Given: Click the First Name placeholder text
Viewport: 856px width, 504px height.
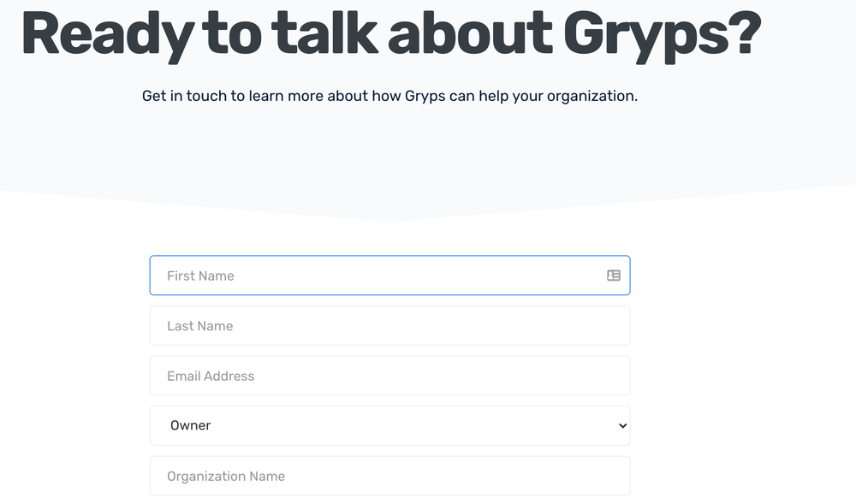Looking at the screenshot, I should 199,276.
